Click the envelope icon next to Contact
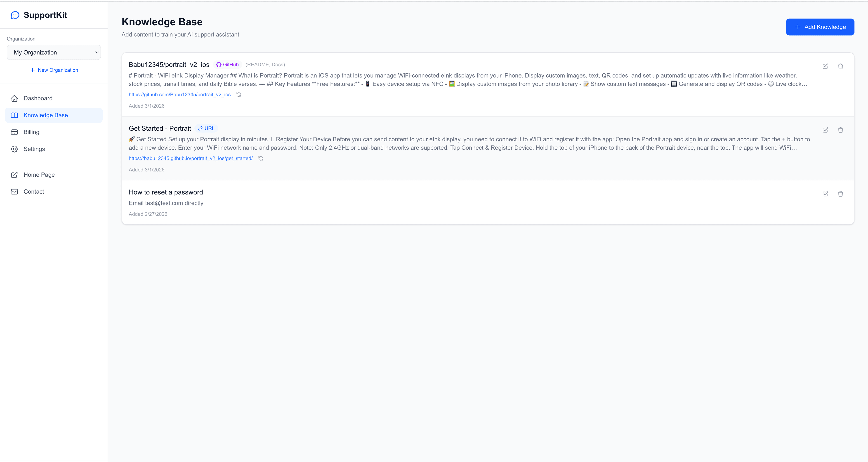Screen dimensions: 868x462 tap(15, 191)
